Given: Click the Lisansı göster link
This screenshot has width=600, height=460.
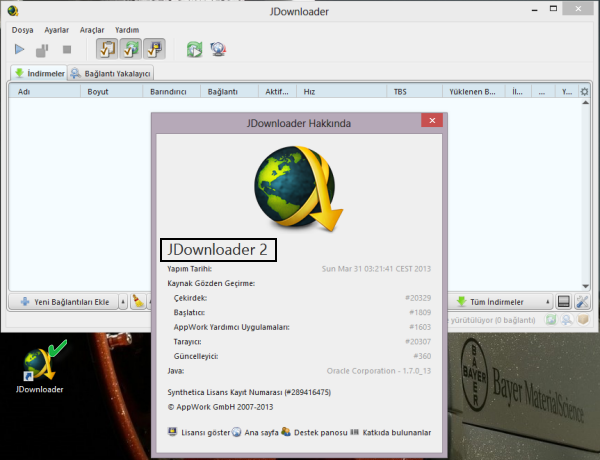Looking at the screenshot, I should coord(199,432).
